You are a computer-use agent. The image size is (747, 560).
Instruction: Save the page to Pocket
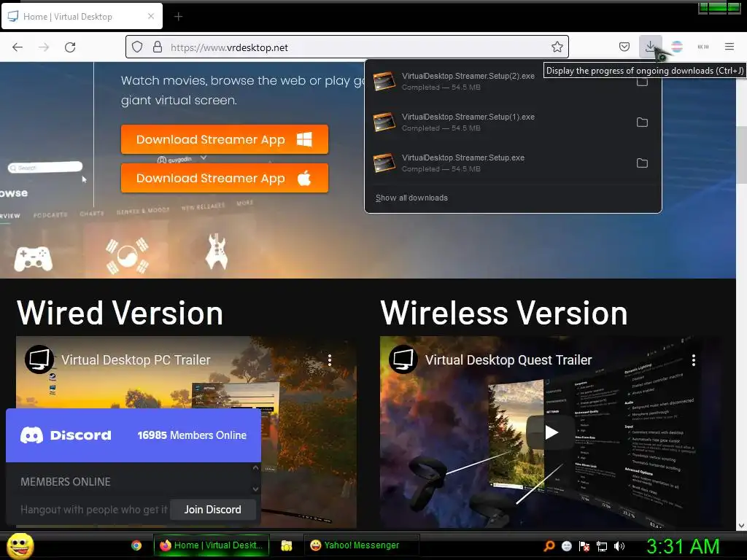pyautogui.click(x=624, y=47)
